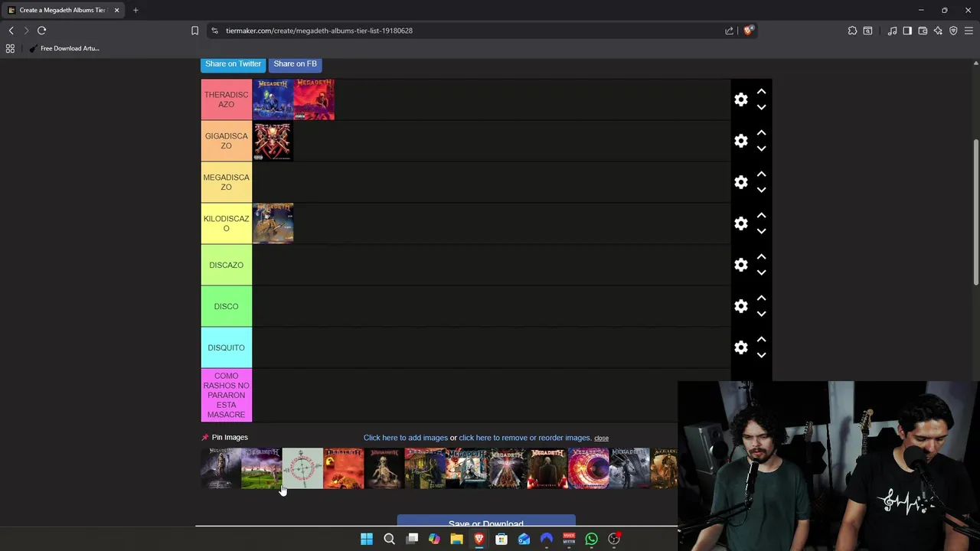This screenshot has height=551, width=980.
Task: Open settings gear for GIGADISCAZO tier
Action: (x=740, y=141)
